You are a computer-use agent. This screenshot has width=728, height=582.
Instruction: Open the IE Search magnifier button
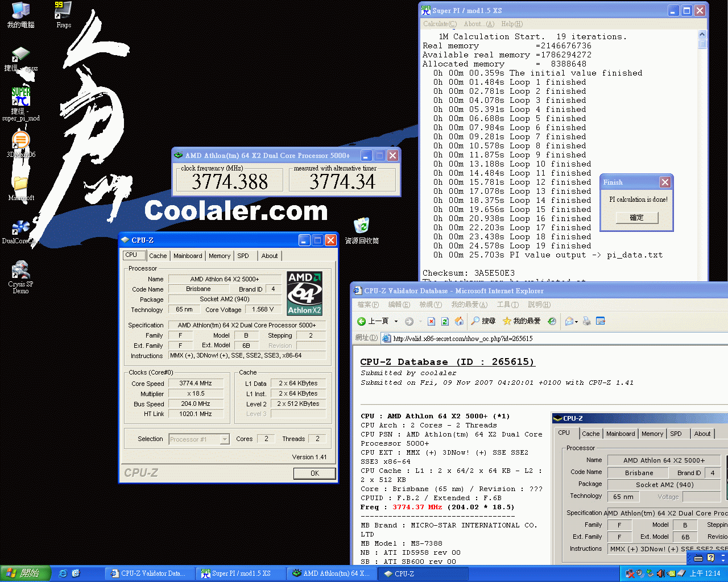coord(483,321)
